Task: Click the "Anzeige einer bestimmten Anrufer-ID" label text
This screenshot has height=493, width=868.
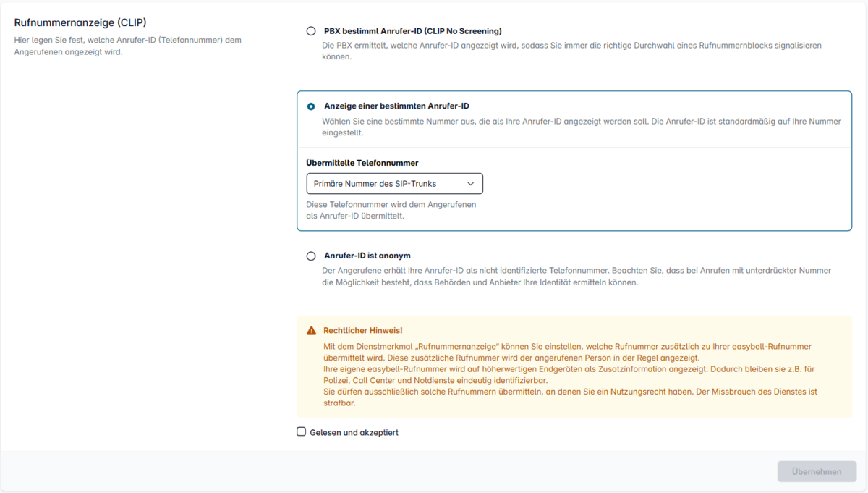Action: (x=396, y=106)
